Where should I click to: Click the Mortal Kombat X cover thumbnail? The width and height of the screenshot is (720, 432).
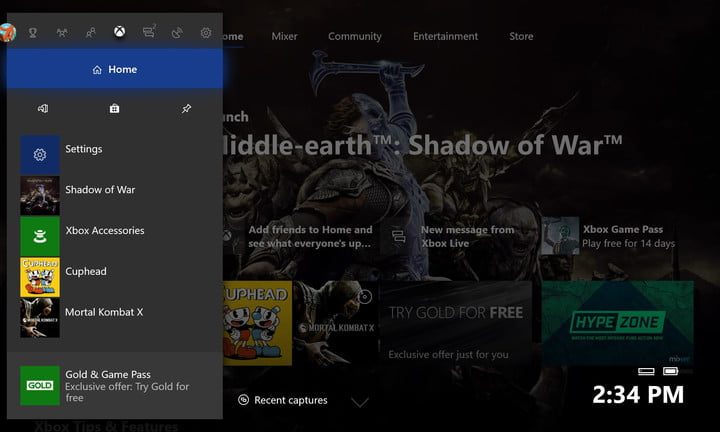[40, 318]
